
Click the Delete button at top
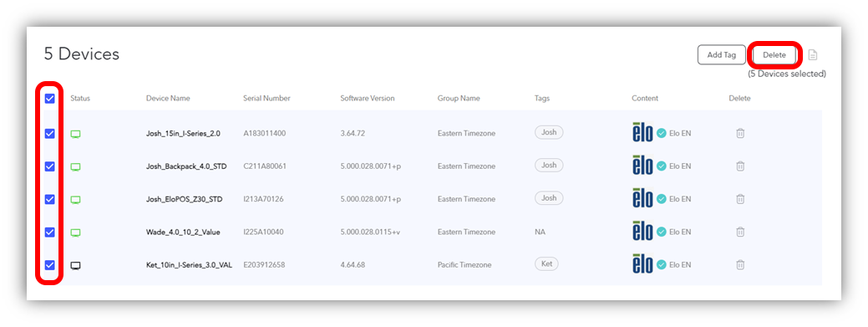pos(774,55)
